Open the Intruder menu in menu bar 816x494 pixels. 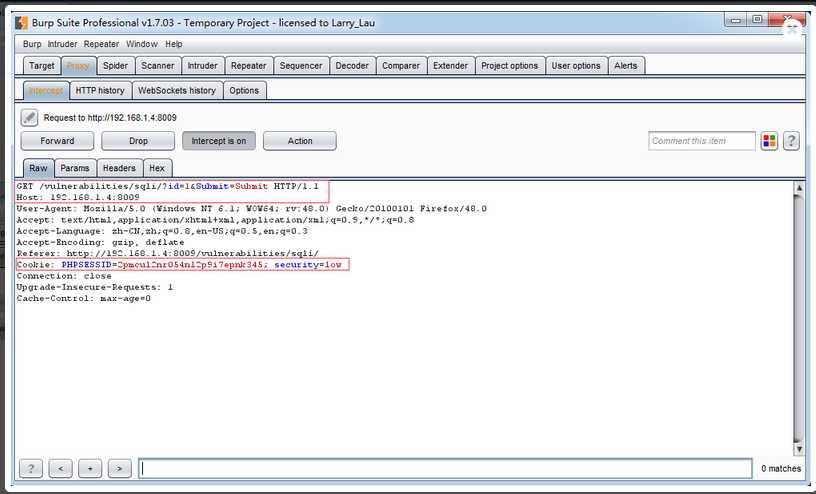(62, 44)
